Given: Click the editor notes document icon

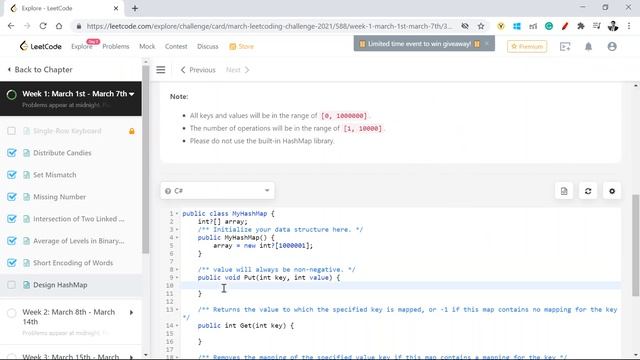Looking at the screenshot, I should [x=564, y=191].
